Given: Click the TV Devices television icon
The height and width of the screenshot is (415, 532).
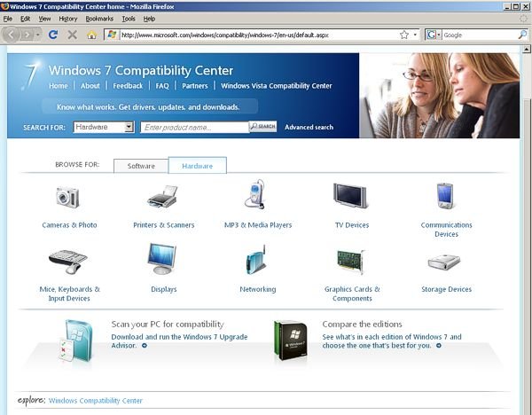Looking at the screenshot, I should coord(350,195).
